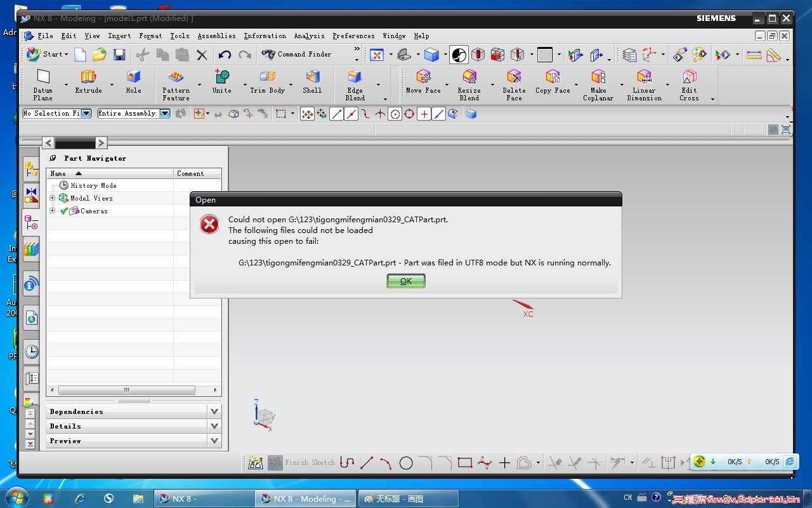
Task: Open the Insert menu
Action: coord(119,36)
